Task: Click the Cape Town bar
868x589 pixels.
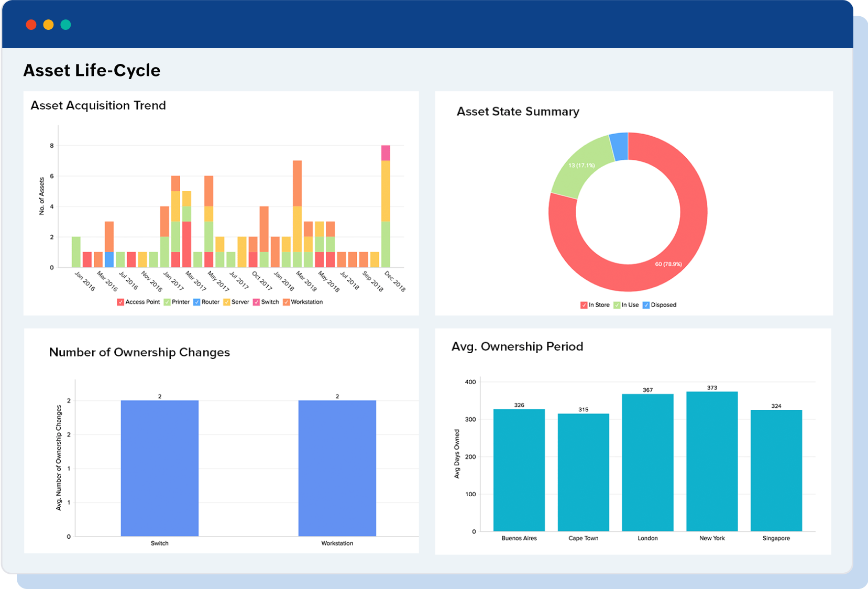Action: 584,472
